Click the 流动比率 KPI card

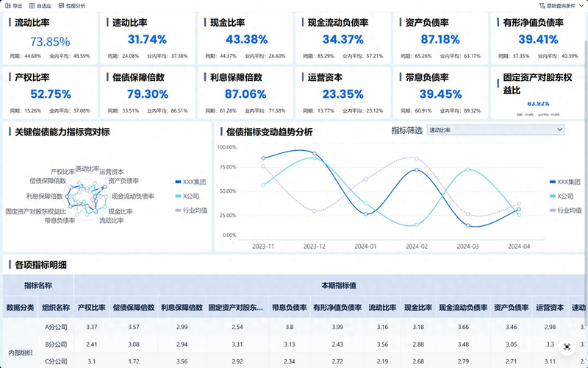click(x=50, y=38)
